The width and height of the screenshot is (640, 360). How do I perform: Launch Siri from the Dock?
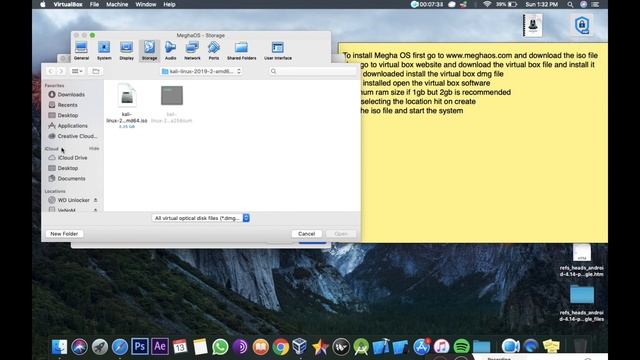(x=80, y=347)
